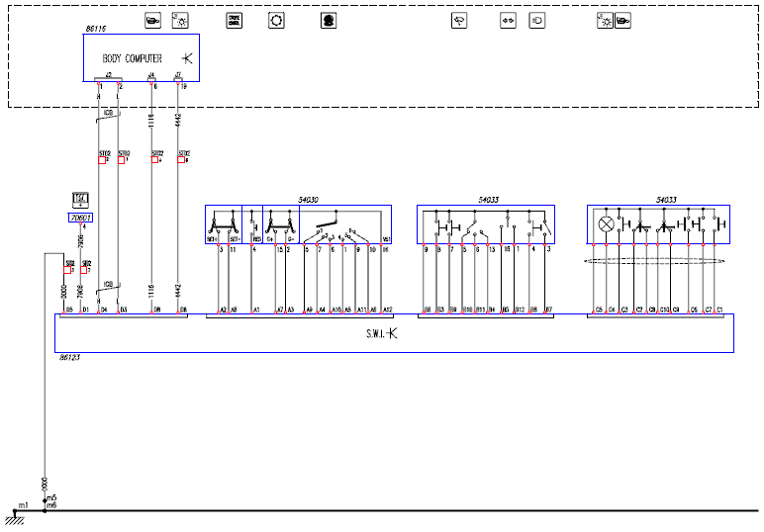The image size is (764, 532).
Task: Select the headlamp beam icon
Action: coord(536,20)
